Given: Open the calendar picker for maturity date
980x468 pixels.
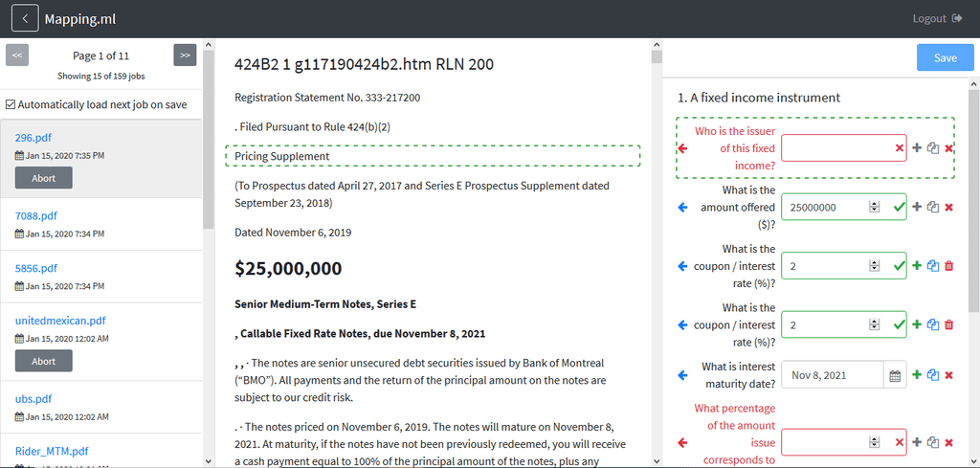Looking at the screenshot, I should click(x=895, y=376).
